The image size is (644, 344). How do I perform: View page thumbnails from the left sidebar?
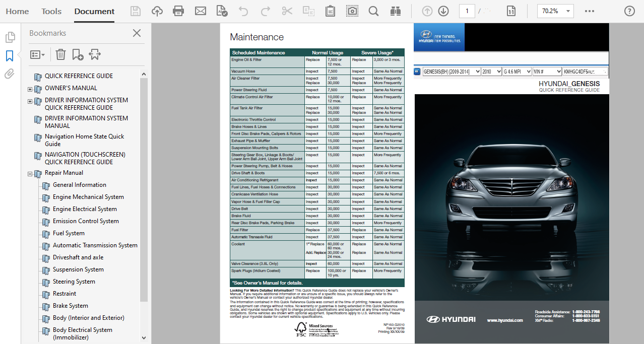click(10, 37)
